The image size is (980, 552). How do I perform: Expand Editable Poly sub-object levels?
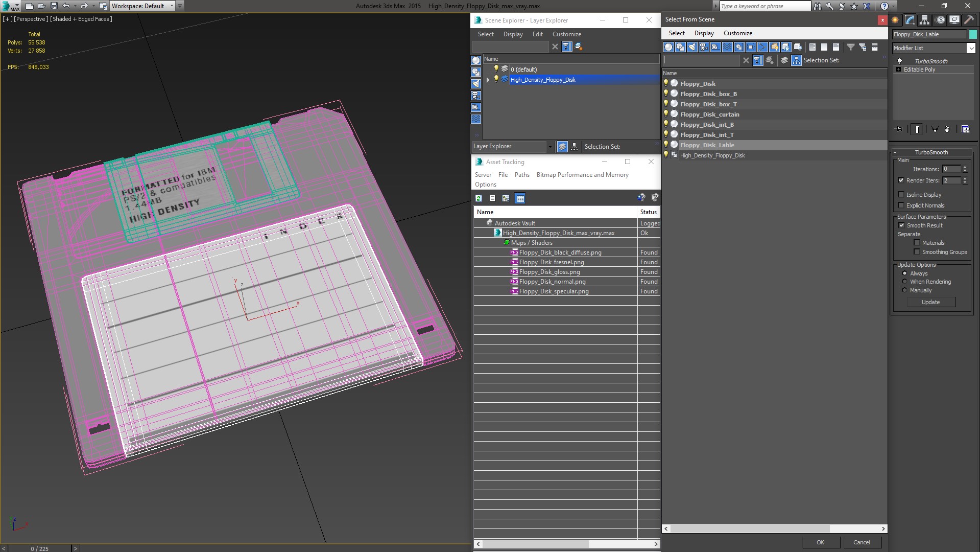pos(898,70)
